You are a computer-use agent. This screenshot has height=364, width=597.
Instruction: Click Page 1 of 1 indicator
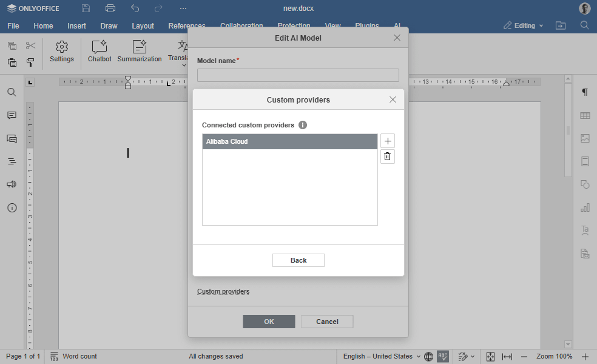[x=23, y=356]
